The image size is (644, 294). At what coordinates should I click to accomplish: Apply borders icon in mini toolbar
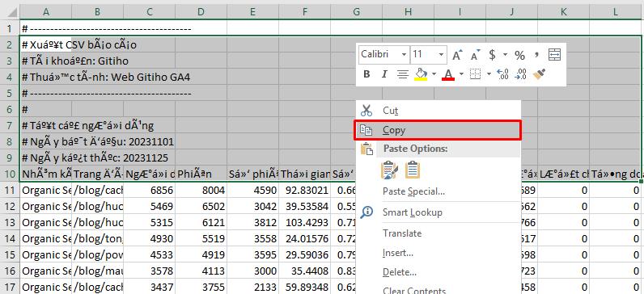(x=475, y=74)
